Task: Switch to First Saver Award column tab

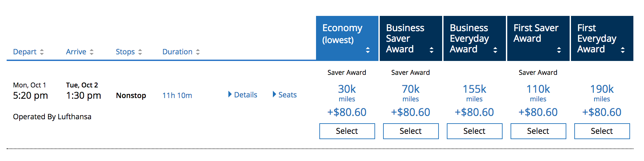Action: (536, 33)
